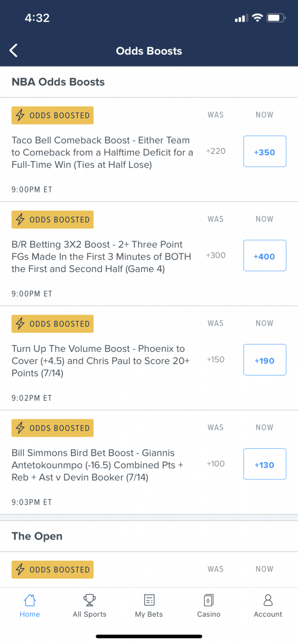
Task: Tap the back arrow icon
Action: point(13,50)
